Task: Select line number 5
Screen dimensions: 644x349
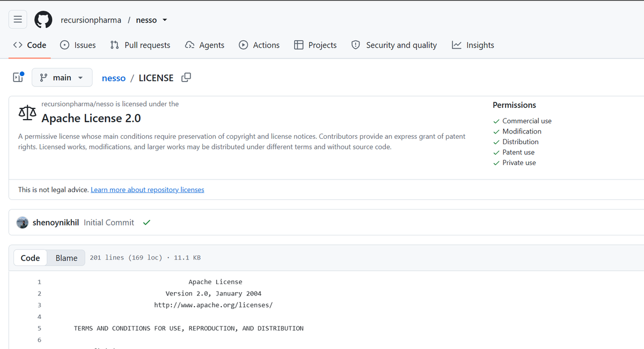Action: tap(39, 328)
